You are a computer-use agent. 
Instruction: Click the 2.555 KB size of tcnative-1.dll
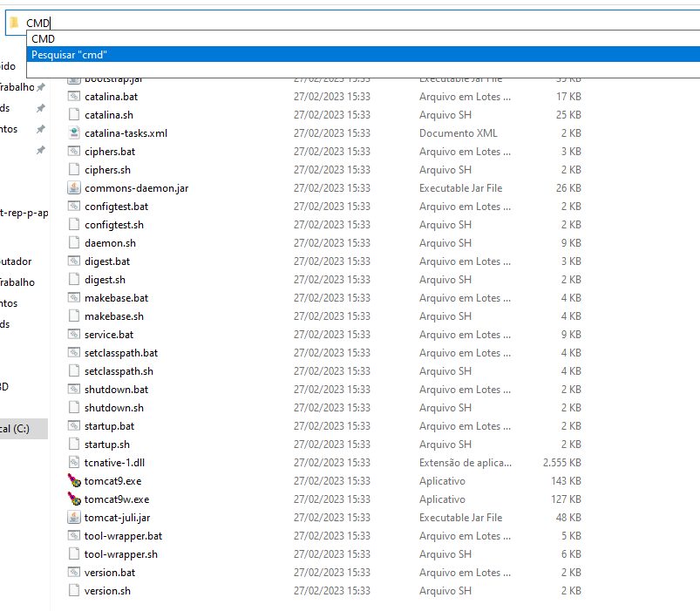pos(562,463)
